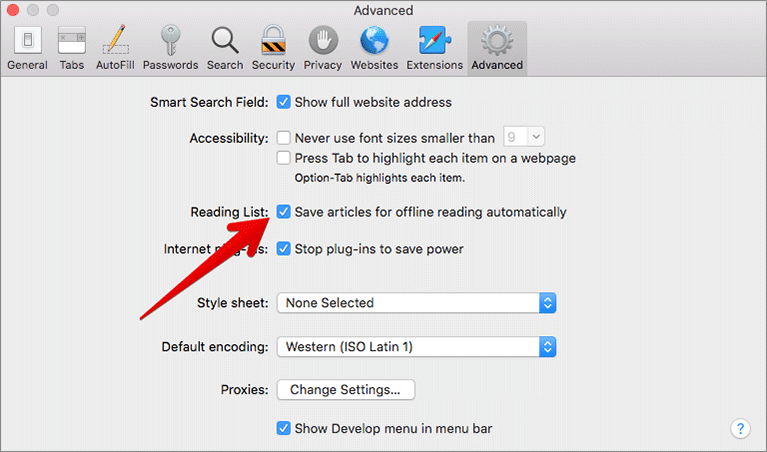Disable Stop plug-ins to save power
This screenshot has width=767, height=452.
tap(284, 249)
